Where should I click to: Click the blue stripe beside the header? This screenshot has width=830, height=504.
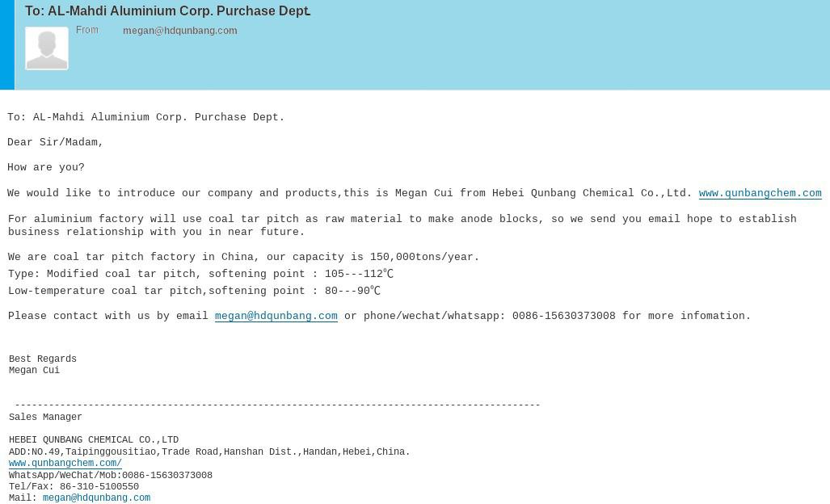point(7,44)
